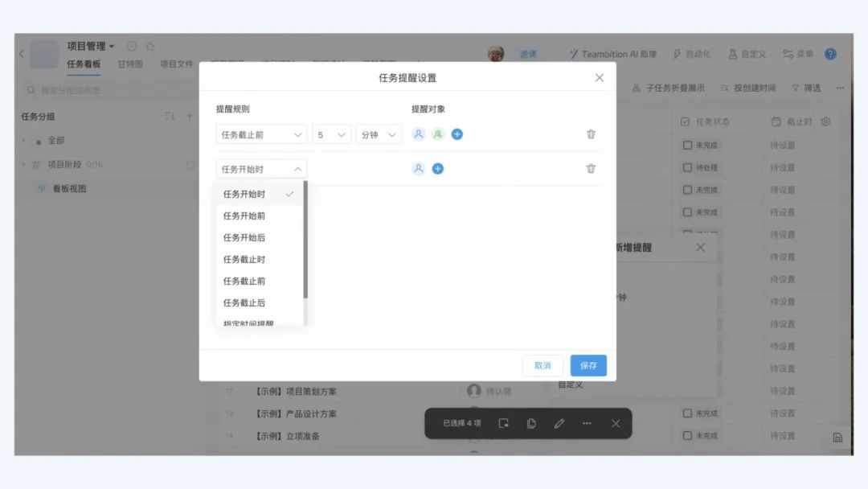Choose 任务截止后 in the dropdown list
Image resolution: width=868 pixels, height=489 pixels.
click(244, 303)
